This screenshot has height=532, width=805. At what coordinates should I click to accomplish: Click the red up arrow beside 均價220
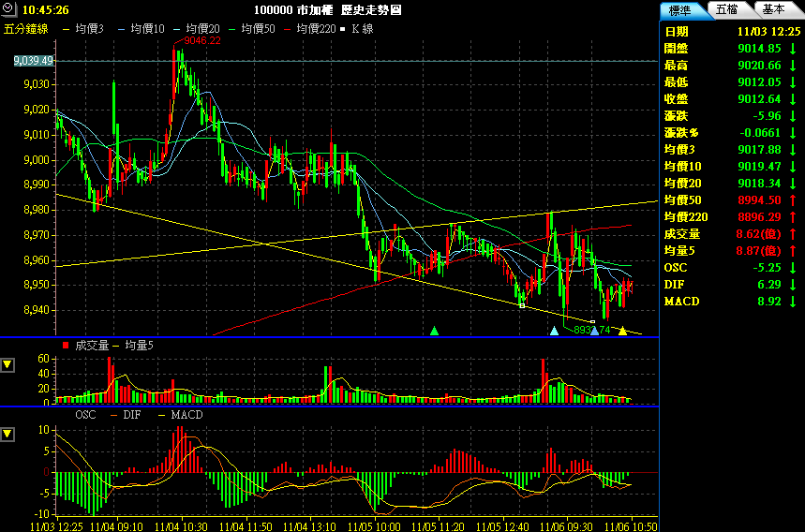(x=793, y=217)
